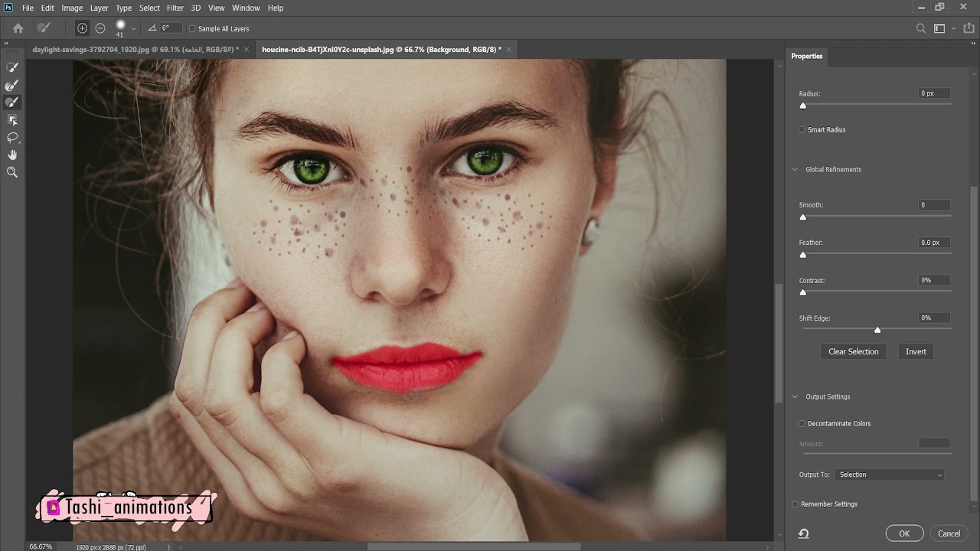
Task: Open the Output To dropdown
Action: [890, 474]
